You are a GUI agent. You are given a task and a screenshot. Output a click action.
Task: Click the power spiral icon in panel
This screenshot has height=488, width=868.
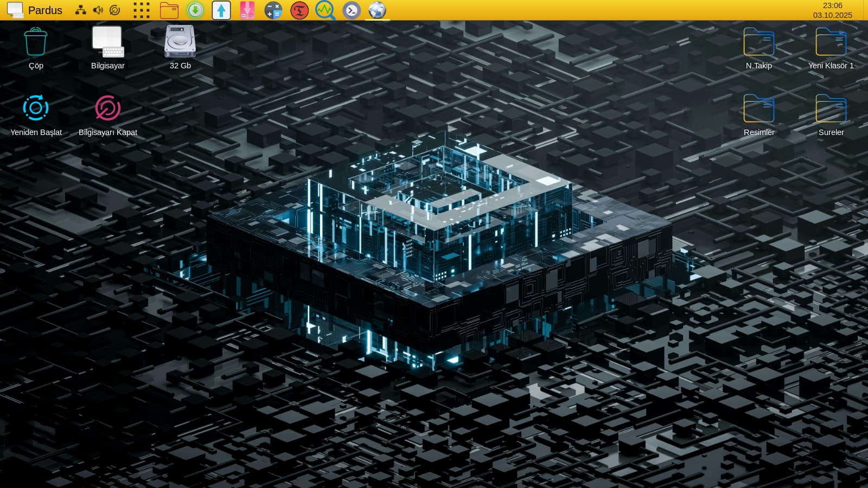click(x=114, y=10)
